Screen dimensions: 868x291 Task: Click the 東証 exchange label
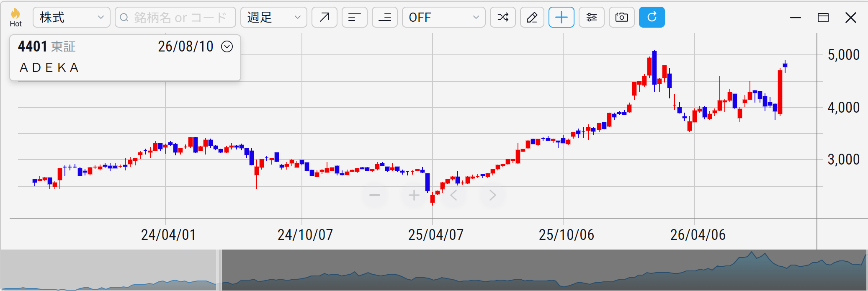pos(64,46)
